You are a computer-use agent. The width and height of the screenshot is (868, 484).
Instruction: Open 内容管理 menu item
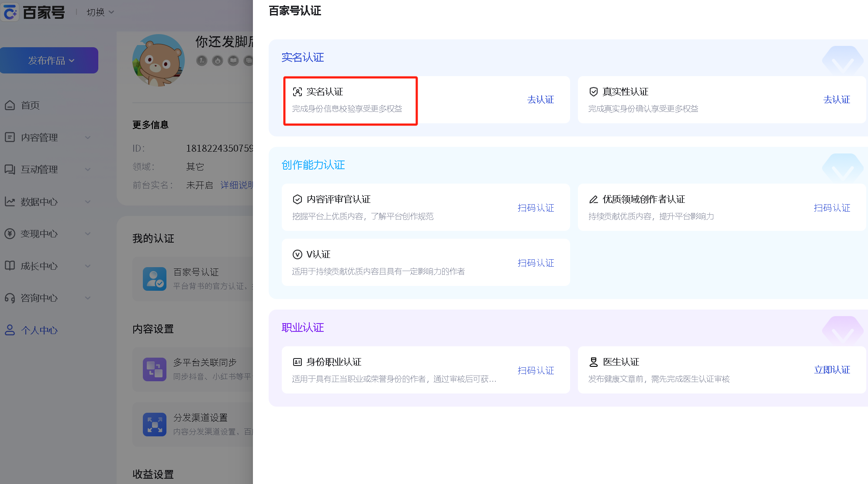tap(39, 137)
